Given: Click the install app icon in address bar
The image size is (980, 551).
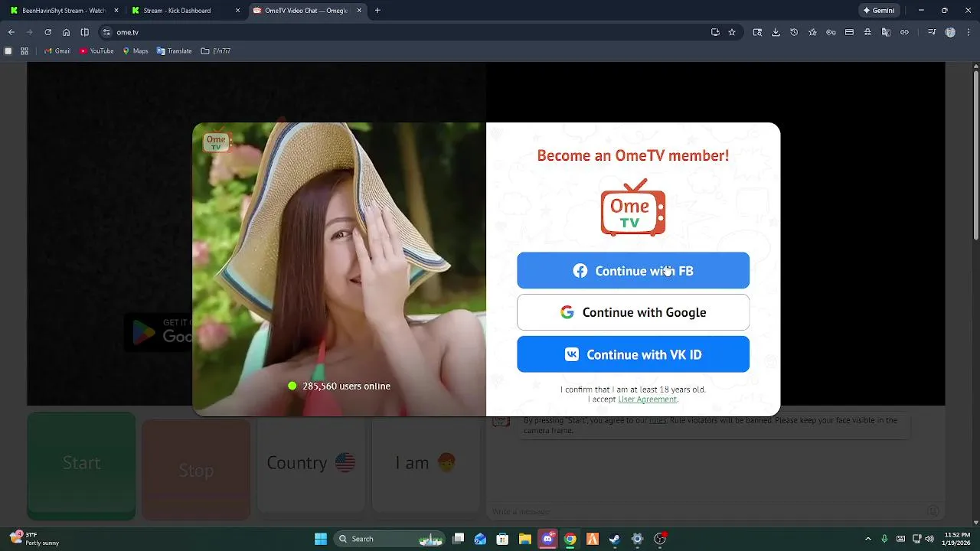Looking at the screenshot, I should pyautogui.click(x=715, y=32).
